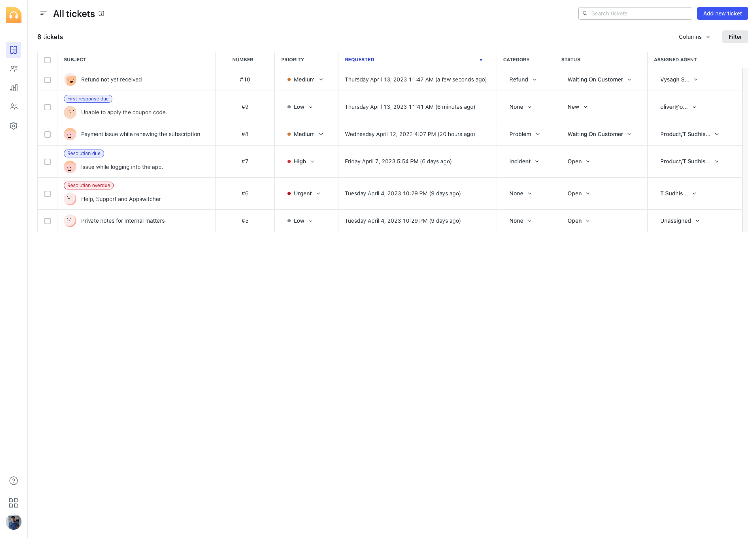The height and width of the screenshot is (538, 756).
Task: Change priority Medium on ticket #10
Action: click(x=305, y=79)
